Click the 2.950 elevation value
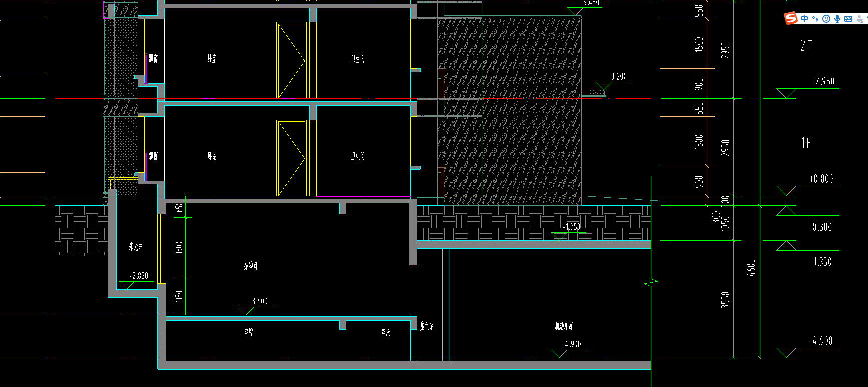The width and height of the screenshot is (868, 387). [824, 81]
